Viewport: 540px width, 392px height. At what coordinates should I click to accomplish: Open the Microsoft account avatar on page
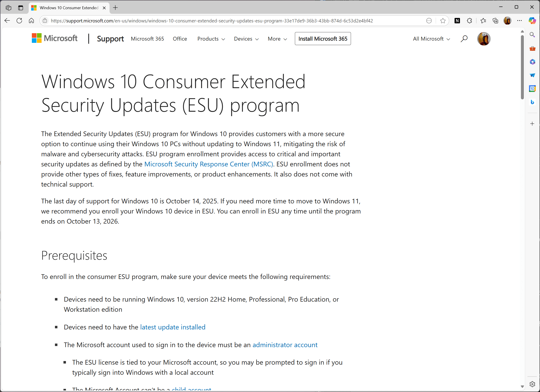[483, 39]
